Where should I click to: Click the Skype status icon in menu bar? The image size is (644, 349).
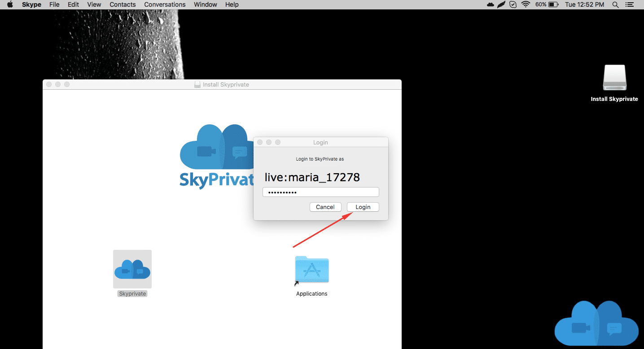(x=513, y=4)
